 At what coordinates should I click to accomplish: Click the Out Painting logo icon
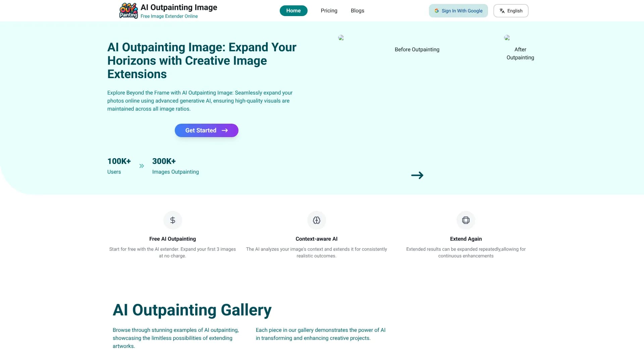[x=128, y=10]
